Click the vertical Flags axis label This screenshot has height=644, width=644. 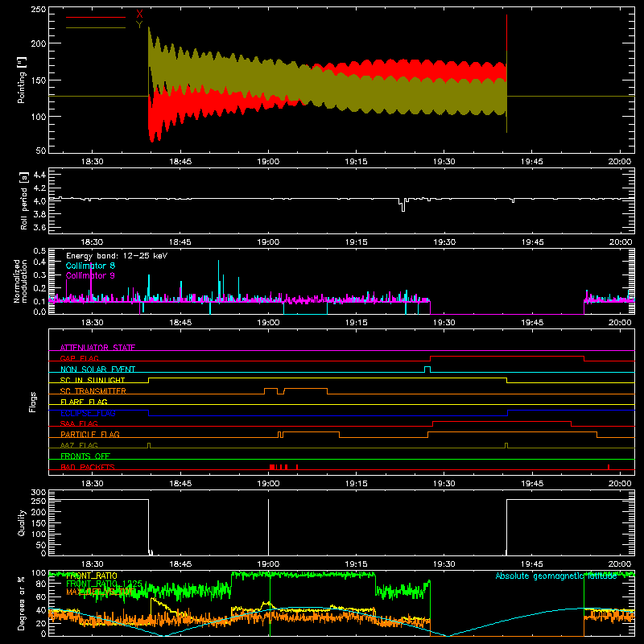pyautogui.click(x=33, y=402)
